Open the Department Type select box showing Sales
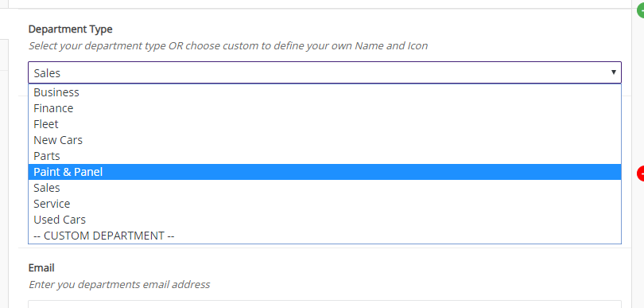This screenshot has height=308, width=644. (x=324, y=72)
